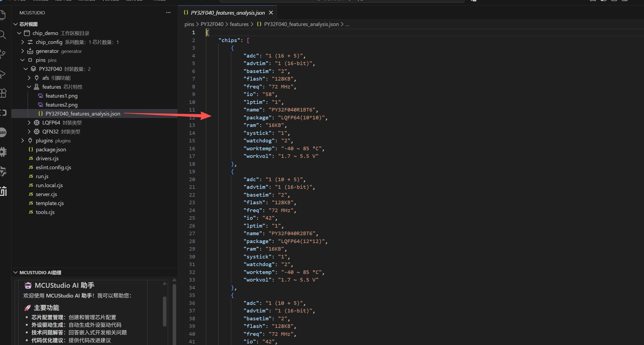
Task: Click the Run and Debug icon in activity bar
Action: click(x=3, y=74)
